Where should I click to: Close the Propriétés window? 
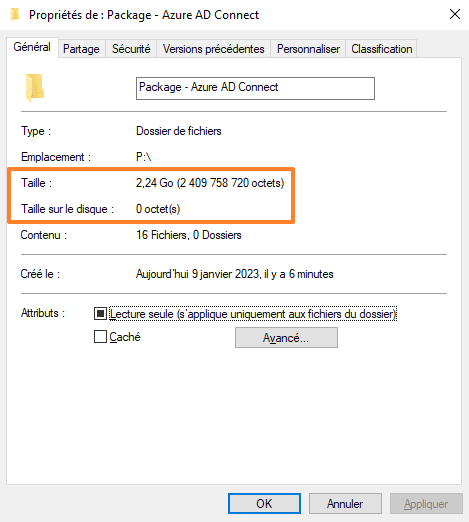coord(455,14)
